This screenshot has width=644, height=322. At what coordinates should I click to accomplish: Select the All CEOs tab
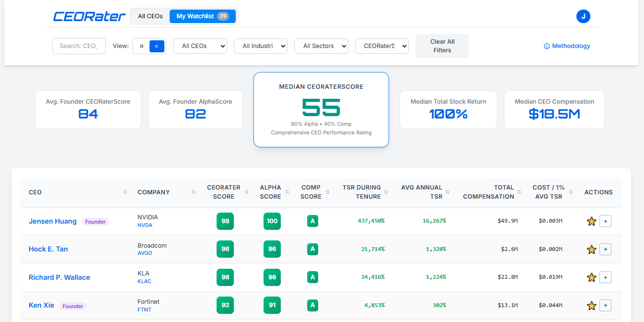(x=150, y=16)
